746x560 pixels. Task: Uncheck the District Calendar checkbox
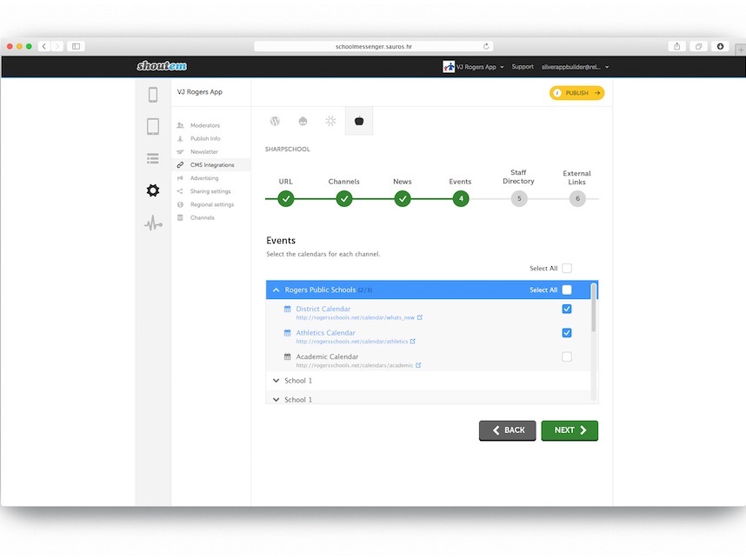[x=567, y=310]
